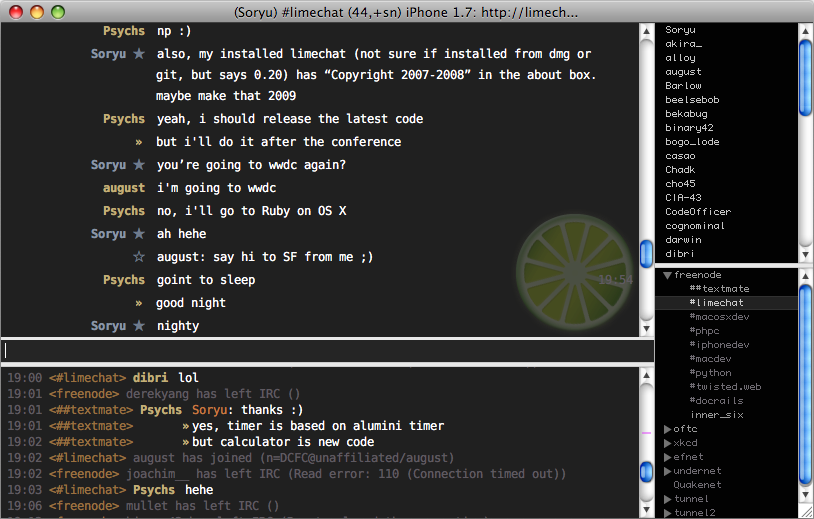Collapse the freenode server tree

click(x=667, y=275)
